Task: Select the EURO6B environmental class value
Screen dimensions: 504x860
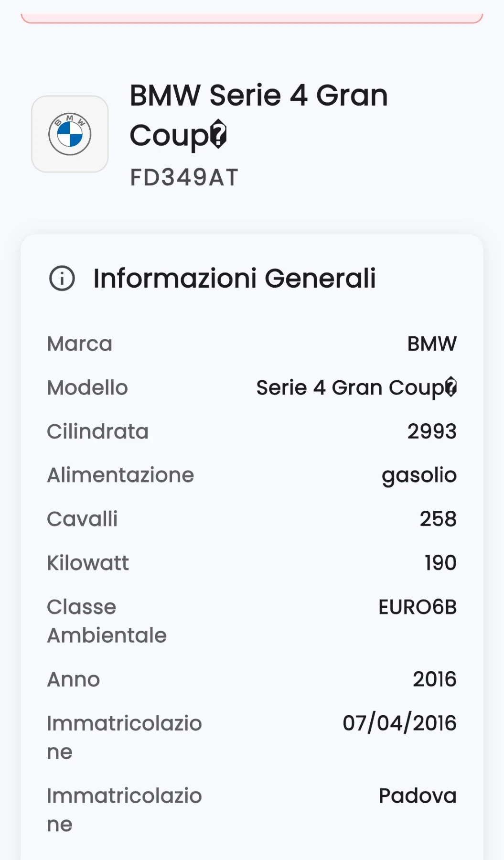Action: [x=417, y=607]
